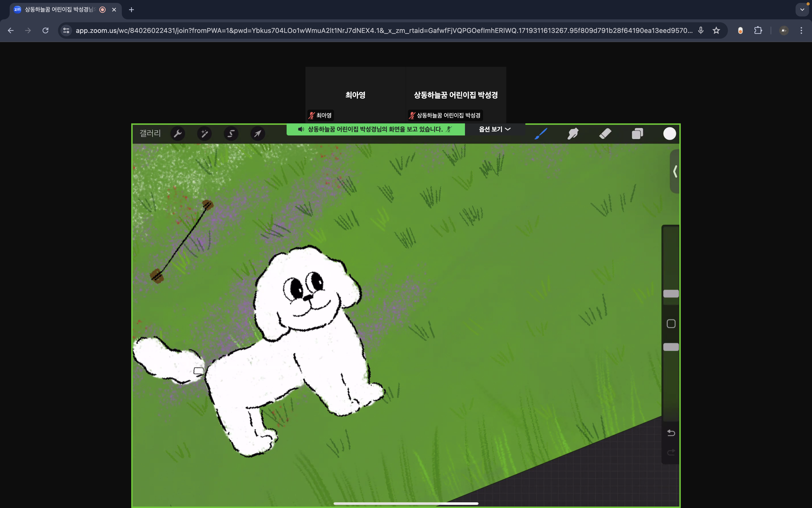The height and width of the screenshot is (508, 812).
Task: Click the Procreate redo arrow
Action: point(671,452)
